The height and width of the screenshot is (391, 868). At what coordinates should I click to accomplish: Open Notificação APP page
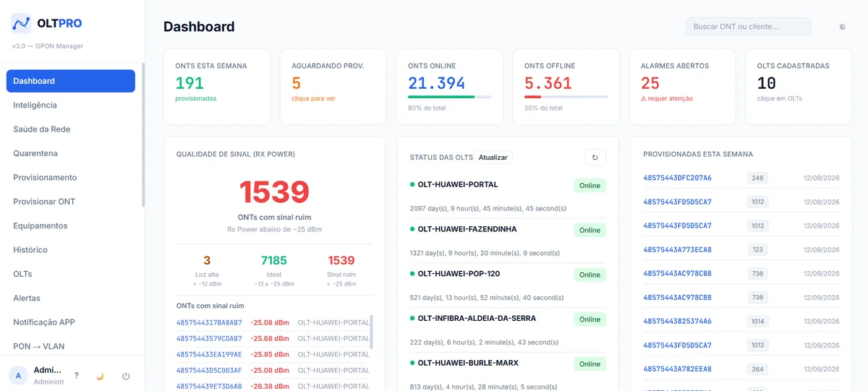71,322
